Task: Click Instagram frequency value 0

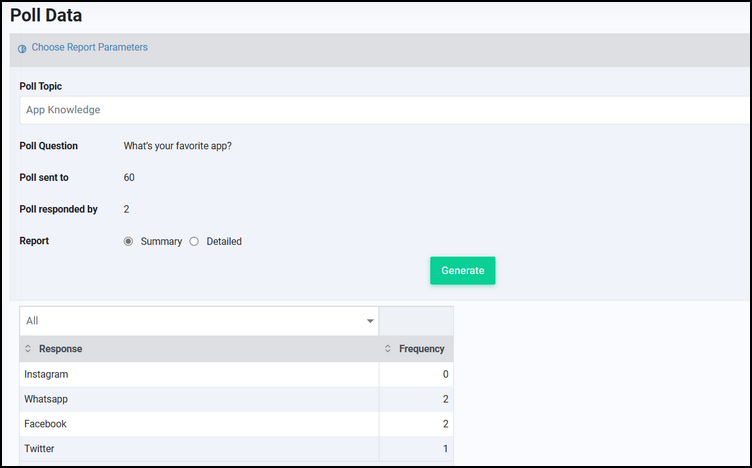Action: (446, 374)
